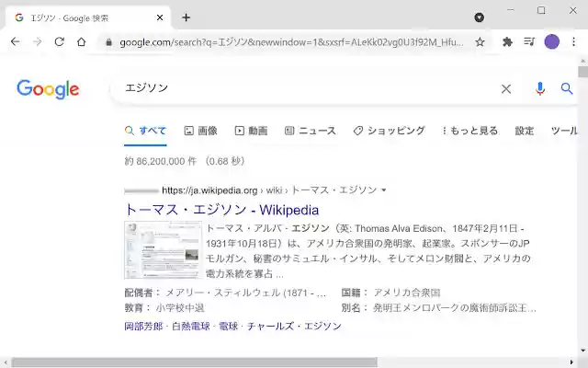Click the horizontal scrollbar thumb
Screen dimensions: 588x368
tap(194, 362)
